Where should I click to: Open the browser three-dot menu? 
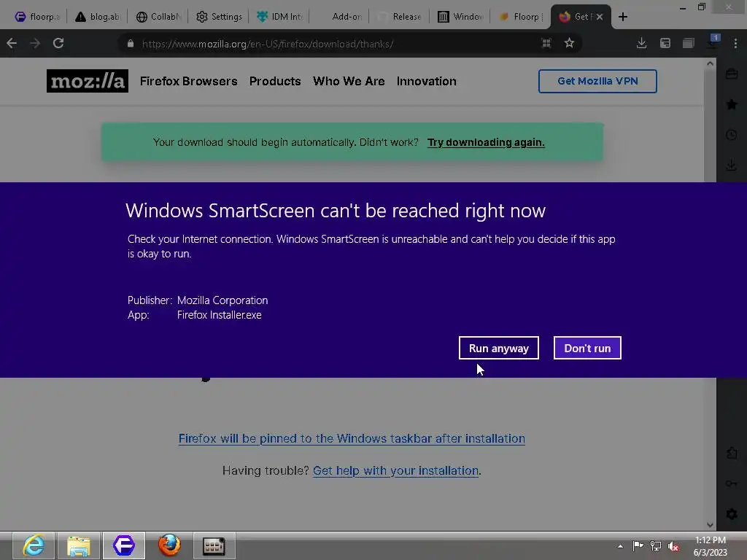(x=735, y=43)
